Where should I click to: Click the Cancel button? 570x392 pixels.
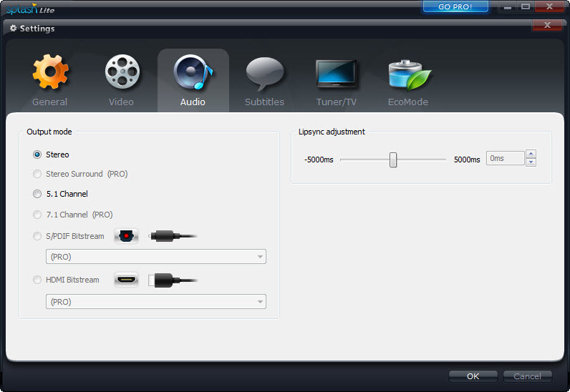pos(528,376)
